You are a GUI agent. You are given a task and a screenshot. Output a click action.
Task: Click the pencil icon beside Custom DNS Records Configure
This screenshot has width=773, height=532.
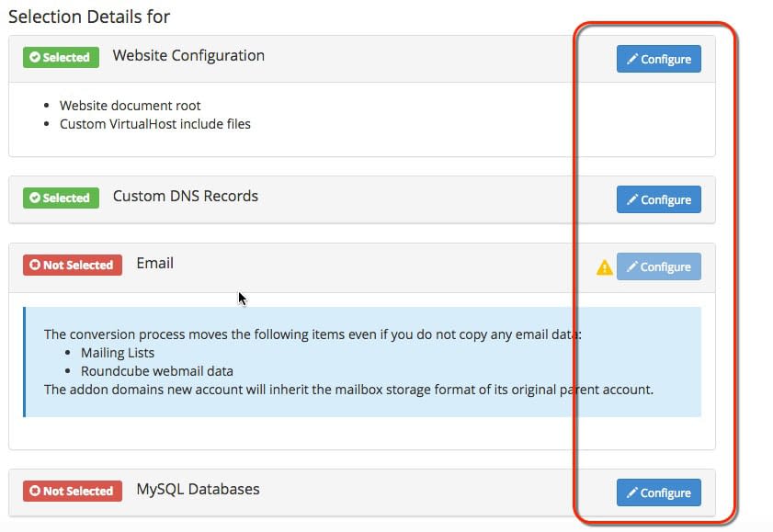(x=633, y=199)
